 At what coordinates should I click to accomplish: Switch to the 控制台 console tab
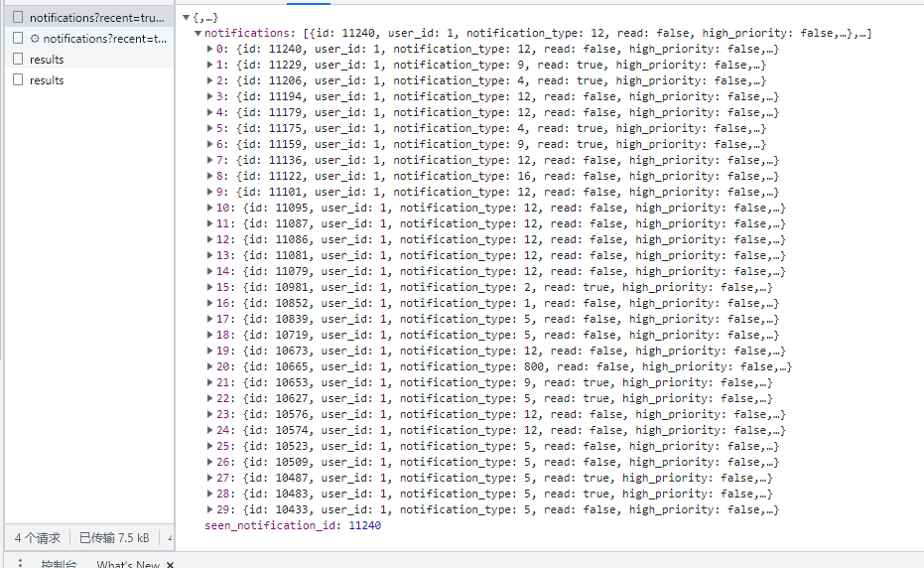coord(59,564)
